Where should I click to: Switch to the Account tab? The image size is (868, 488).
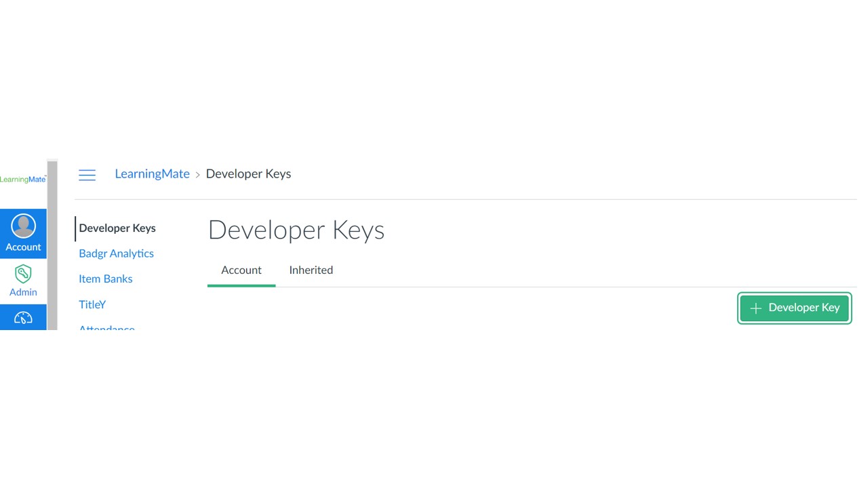241,270
